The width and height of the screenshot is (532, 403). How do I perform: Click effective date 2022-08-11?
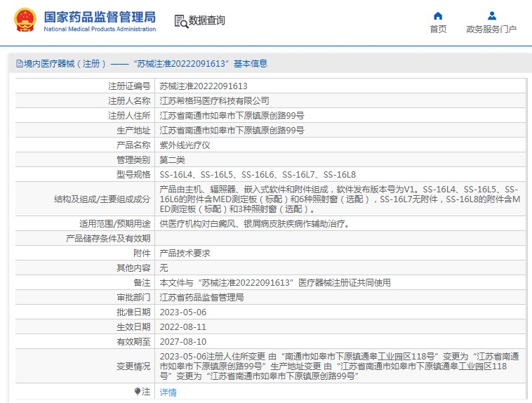click(x=183, y=327)
